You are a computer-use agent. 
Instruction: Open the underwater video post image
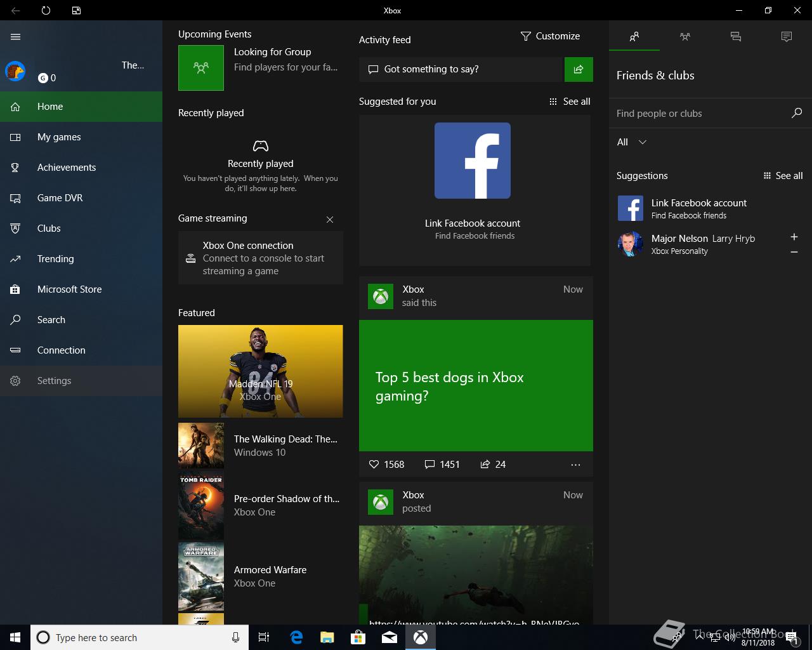[x=476, y=574]
